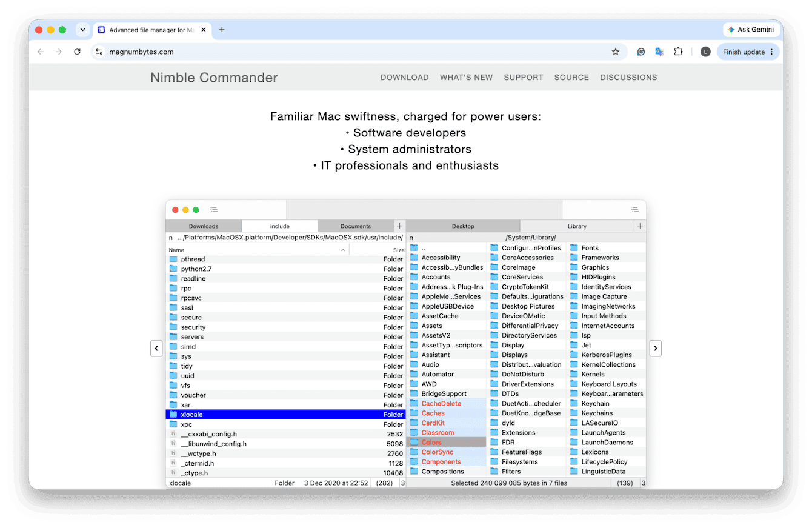Open the DISCUSSIONS page
812x528 pixels.
[628, 78]
